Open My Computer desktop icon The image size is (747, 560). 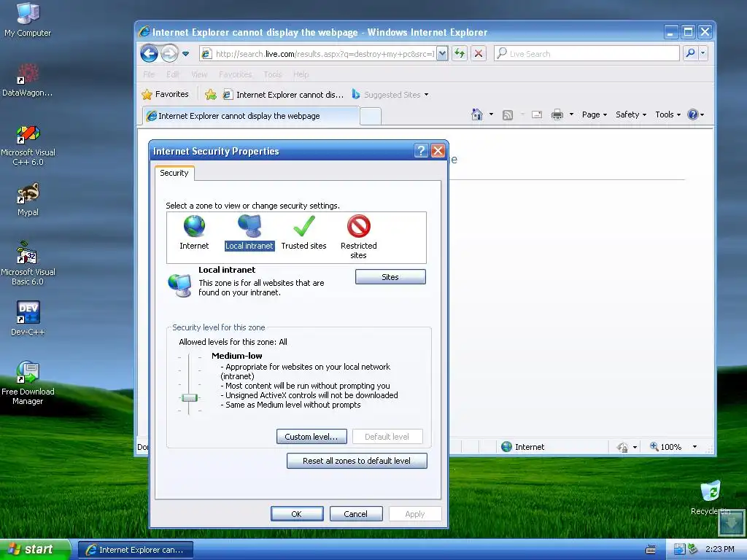28,20
